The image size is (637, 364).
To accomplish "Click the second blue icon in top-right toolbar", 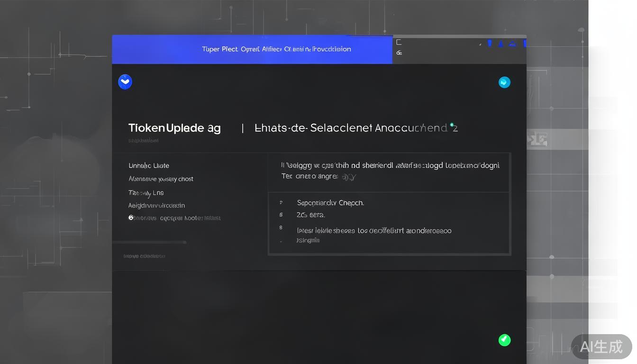I will (x=500, y=44).
